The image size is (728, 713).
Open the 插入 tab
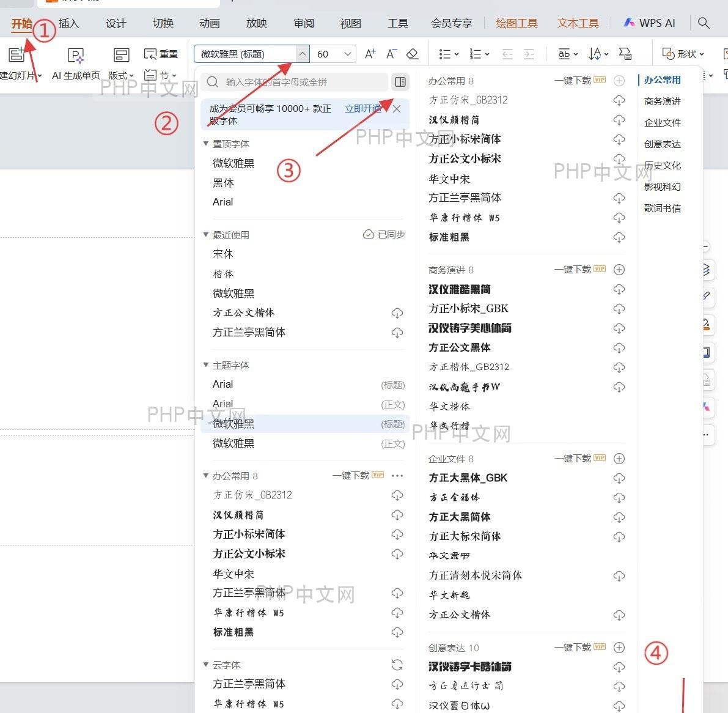68,23
